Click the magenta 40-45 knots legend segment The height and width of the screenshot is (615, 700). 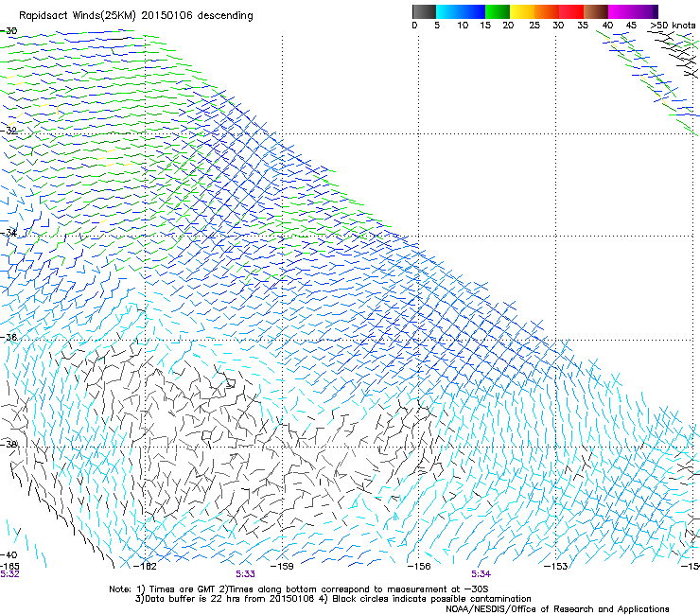pyautogui.click(x=621, y=11)
